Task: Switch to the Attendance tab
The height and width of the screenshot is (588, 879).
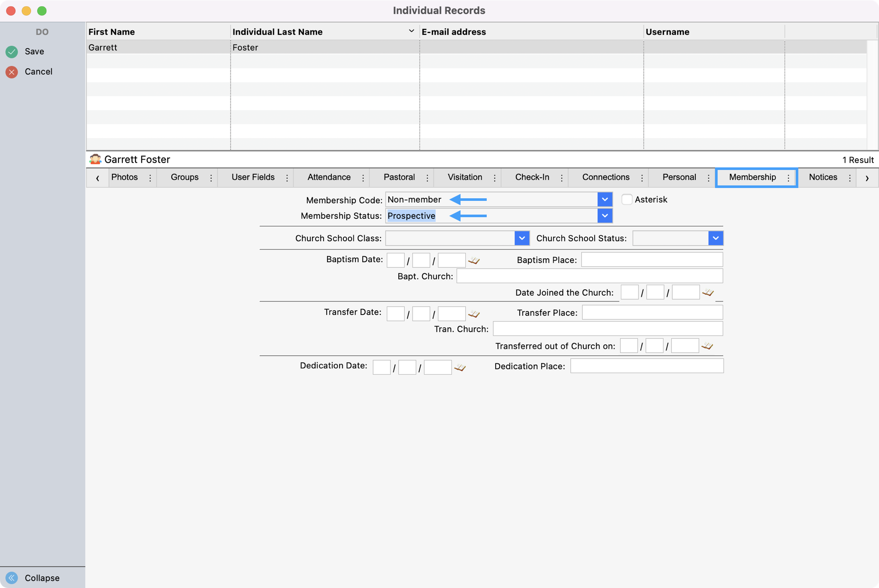Action: pos(328,177)
